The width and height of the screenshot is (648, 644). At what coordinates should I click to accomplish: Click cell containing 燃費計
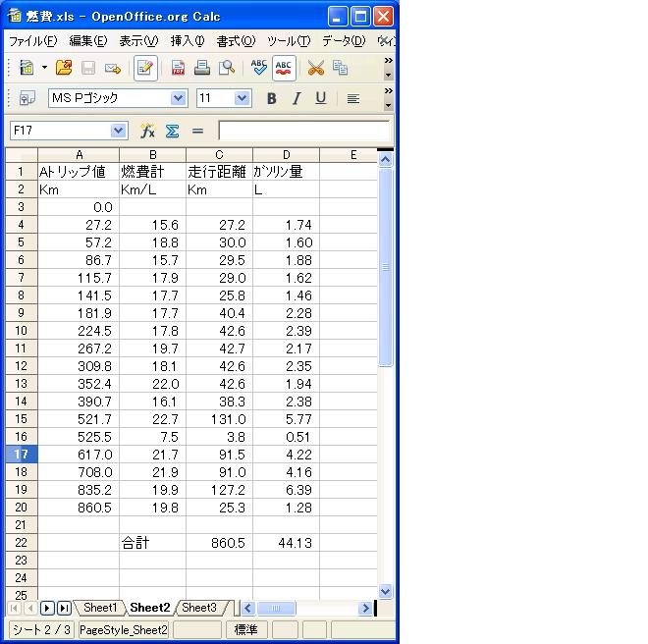pos(152,172)
